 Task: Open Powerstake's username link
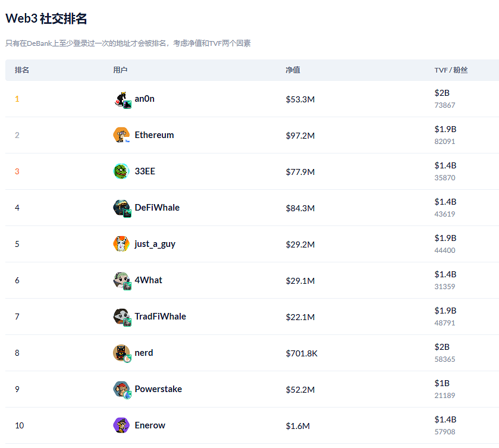(158, 389)
